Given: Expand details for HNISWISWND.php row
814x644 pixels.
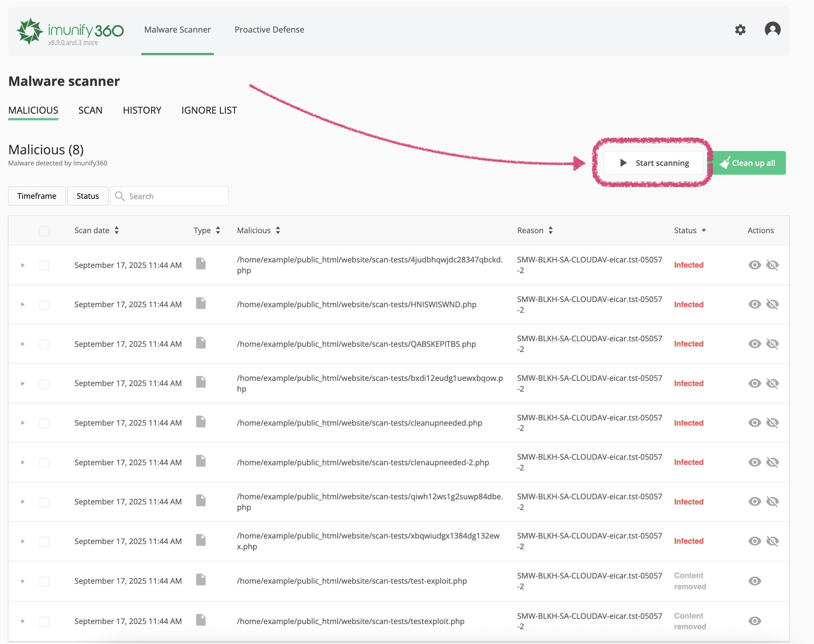Looking at the screenshot, I should 23,304.
